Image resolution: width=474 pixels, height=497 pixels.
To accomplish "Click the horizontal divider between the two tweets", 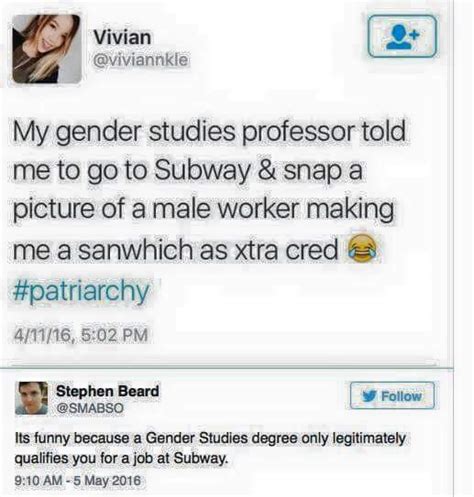I will pos(227,368).
